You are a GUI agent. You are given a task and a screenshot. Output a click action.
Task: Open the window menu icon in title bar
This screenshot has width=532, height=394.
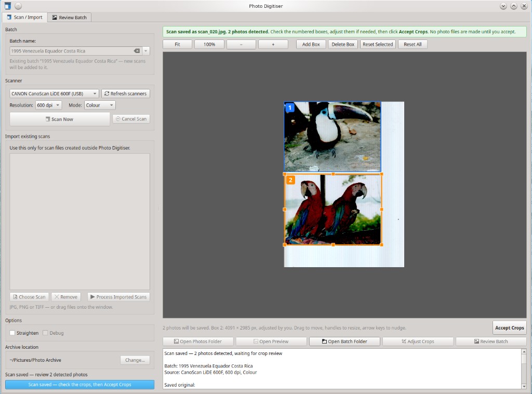[x=7, y=6]
